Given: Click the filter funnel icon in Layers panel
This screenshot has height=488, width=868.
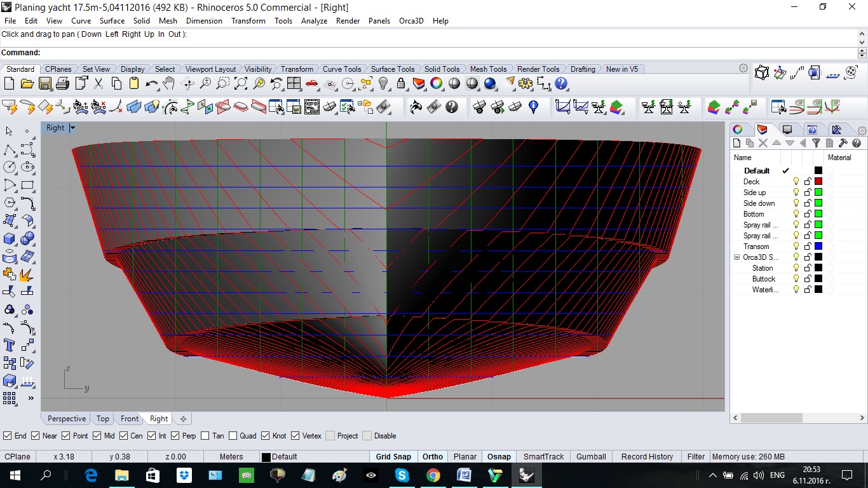Looking at the screenshot, I should tap(817, 144).
